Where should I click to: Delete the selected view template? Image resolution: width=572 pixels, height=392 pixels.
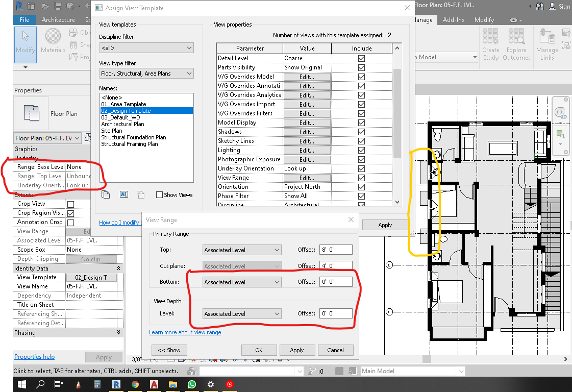click(141, 194)
